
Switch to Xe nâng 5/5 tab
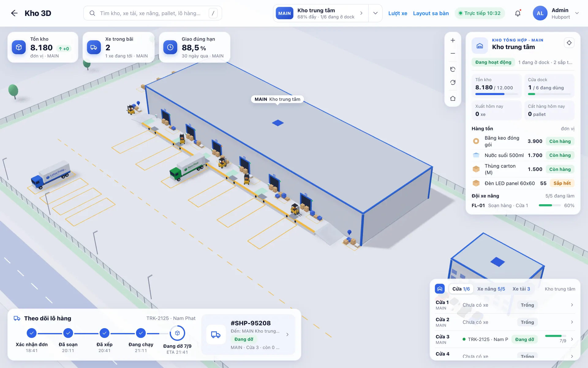[x=491, y=289]
